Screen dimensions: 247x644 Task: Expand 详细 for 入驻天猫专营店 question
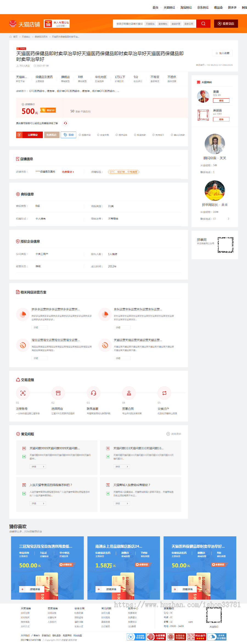pyautogui.click(x=38, y=503)
